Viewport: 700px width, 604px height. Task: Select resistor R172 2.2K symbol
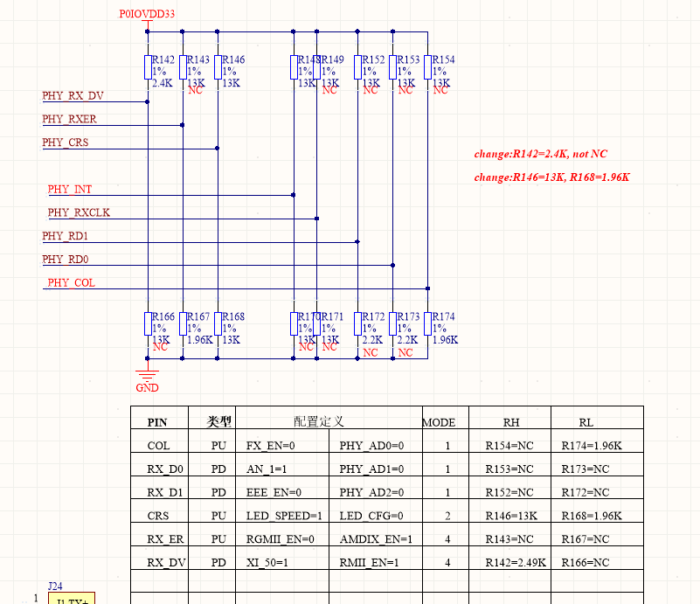point(357,323)
